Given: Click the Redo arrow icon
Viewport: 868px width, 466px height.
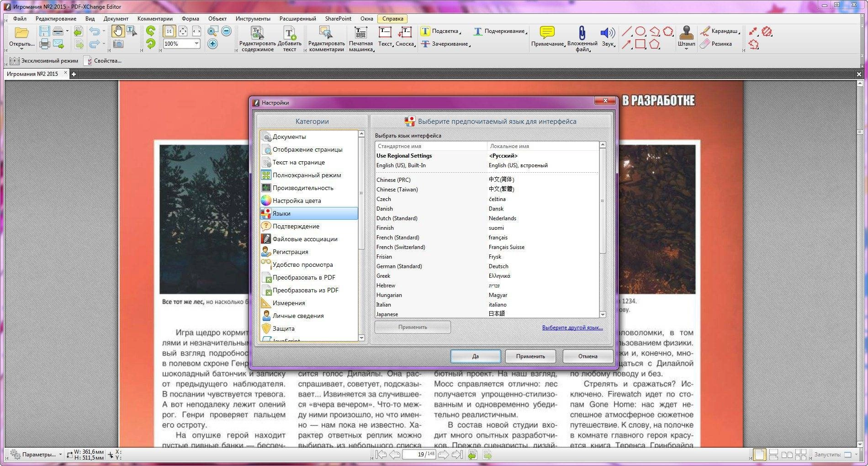Looking at the screenshot, I should (x=94, y=44).
